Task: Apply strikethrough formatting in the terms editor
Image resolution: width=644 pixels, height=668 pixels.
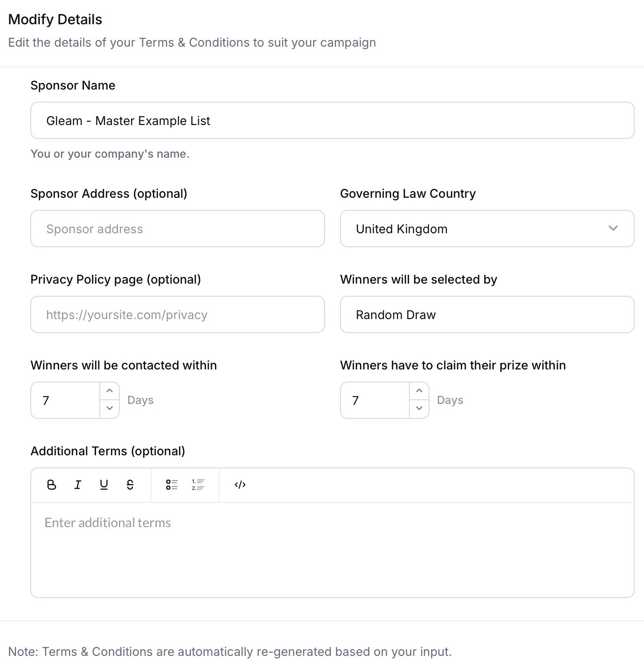Action: click(x=130, y=485)
